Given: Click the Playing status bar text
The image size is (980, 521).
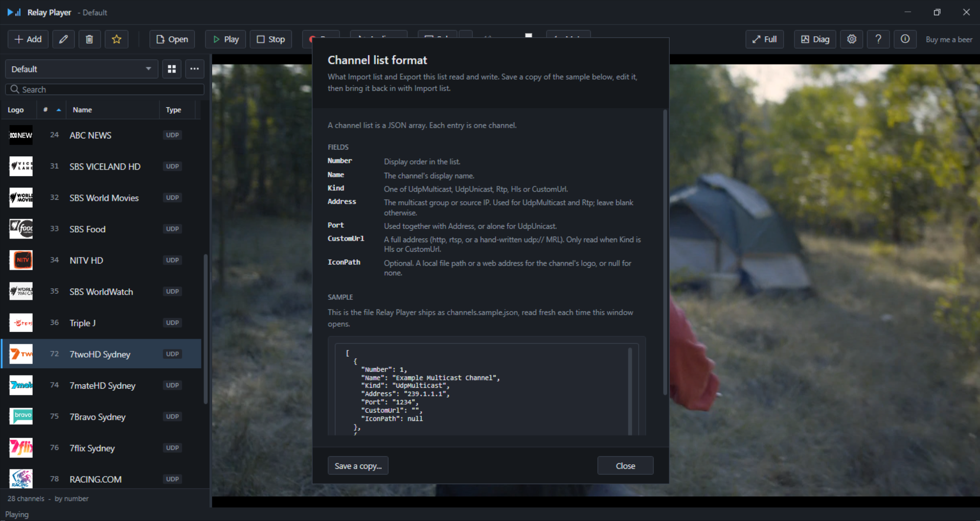Looking at the screenshot, I should [x=17, y=514].
